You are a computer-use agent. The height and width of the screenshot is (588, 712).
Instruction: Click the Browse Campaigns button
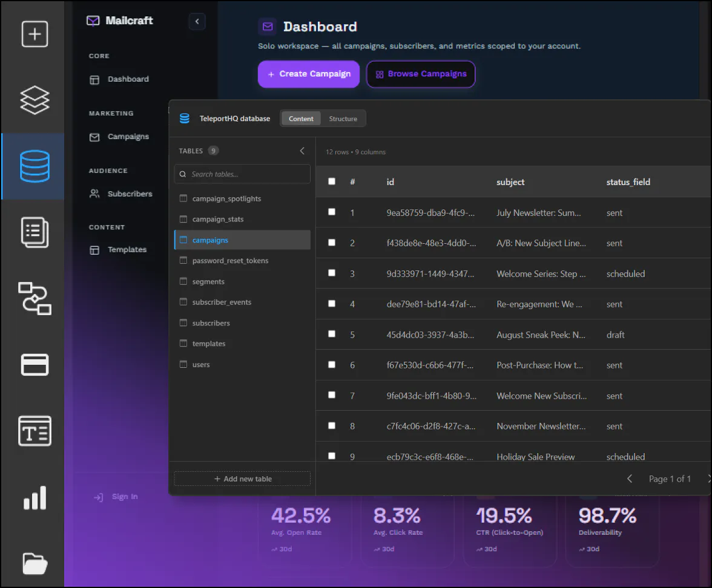421,74
